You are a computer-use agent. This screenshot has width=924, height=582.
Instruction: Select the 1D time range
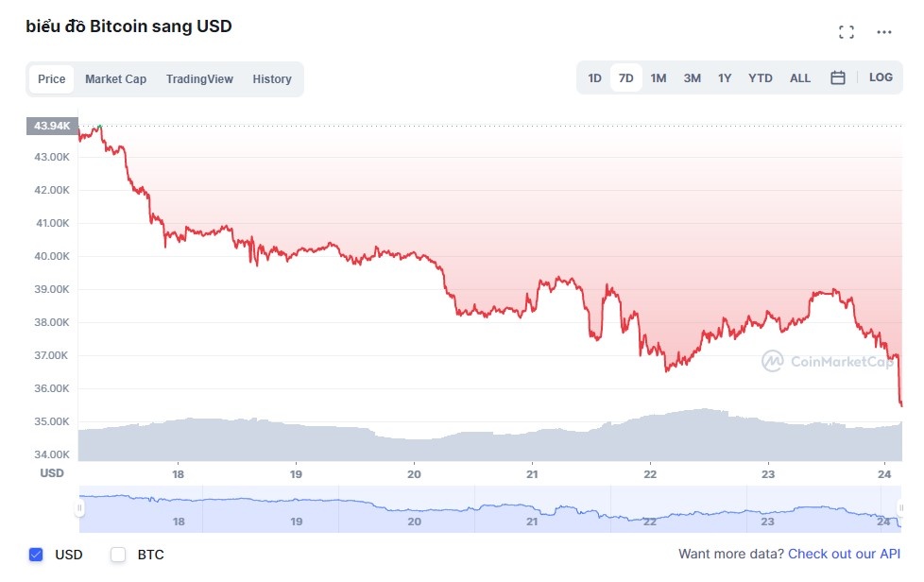pos(593,77)
